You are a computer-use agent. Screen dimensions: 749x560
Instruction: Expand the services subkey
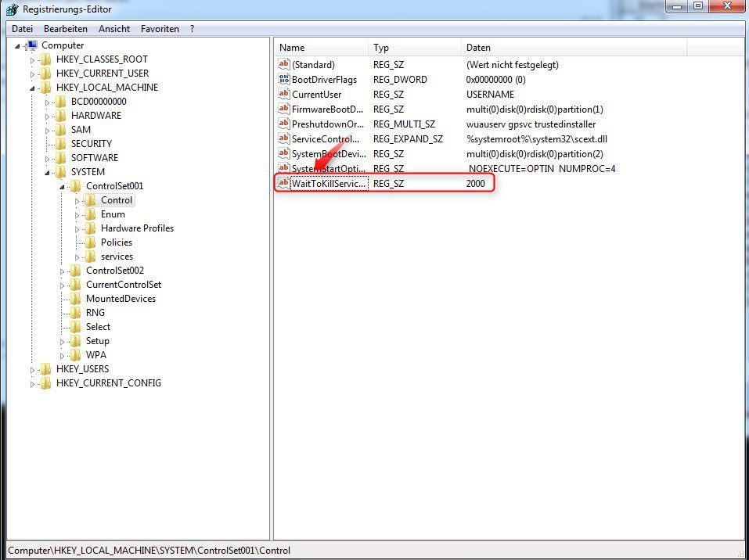click(x=76, y=256)
